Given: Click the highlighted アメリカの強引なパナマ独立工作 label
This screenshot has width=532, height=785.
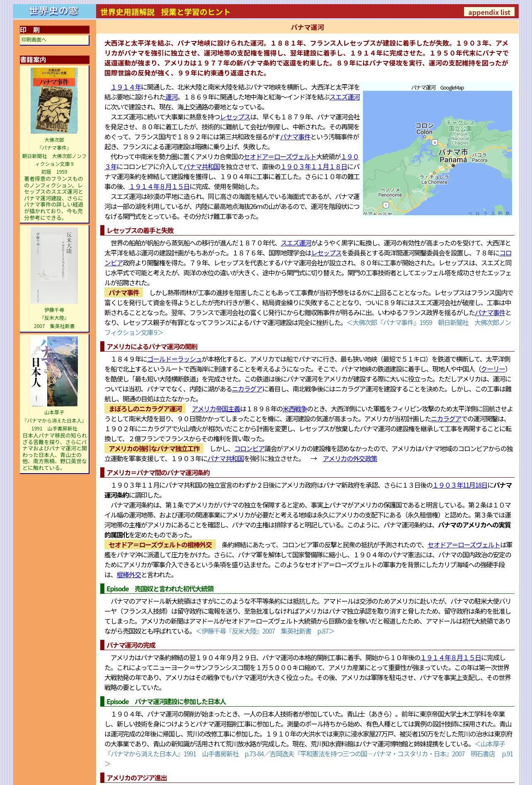Looking at the screenshot, I should tap(154, 449).
